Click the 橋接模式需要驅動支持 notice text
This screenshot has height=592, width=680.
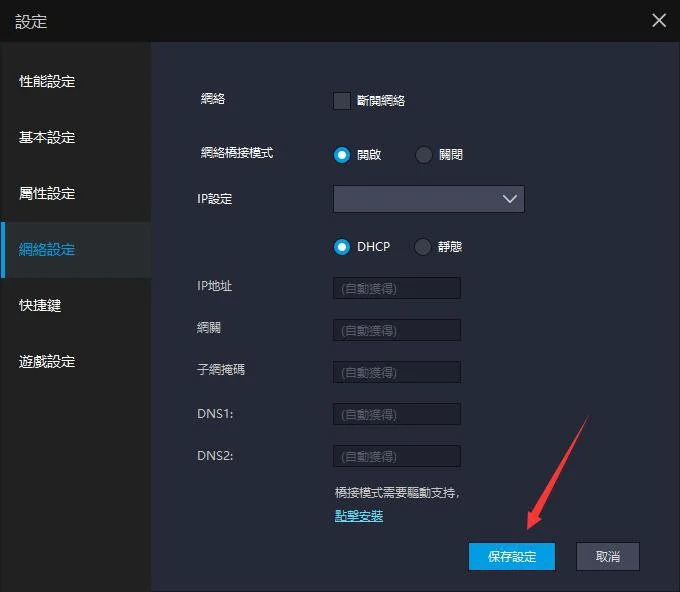pos(397,493)
